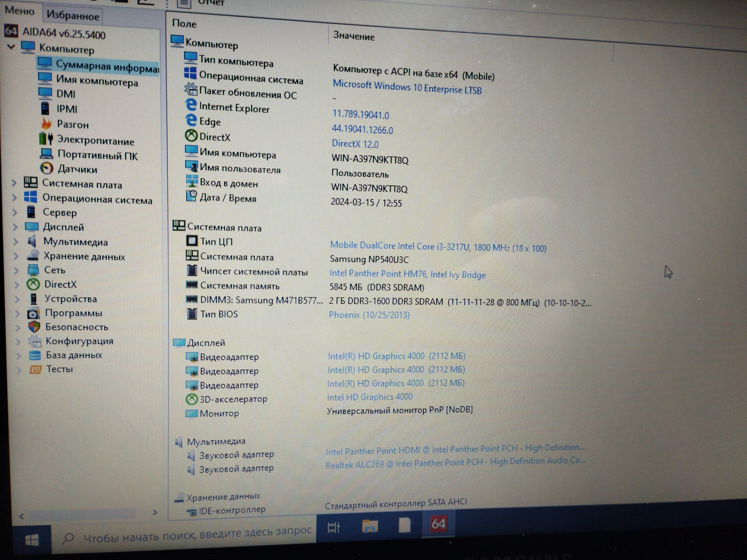Switch to the Избранное tab
This screenshot has width=747, height=560.
coord(73,16)
